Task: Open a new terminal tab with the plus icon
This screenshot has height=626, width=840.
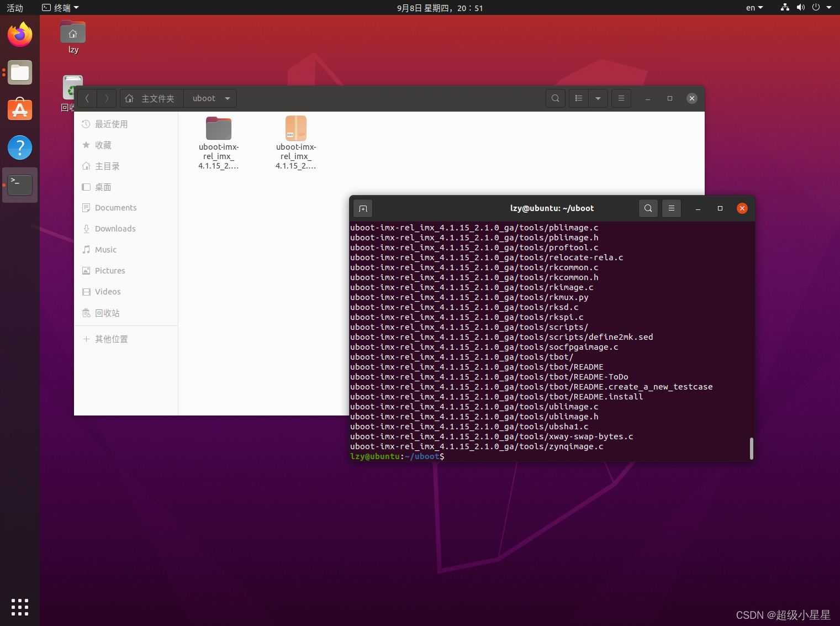Action: tap(363, 208)
